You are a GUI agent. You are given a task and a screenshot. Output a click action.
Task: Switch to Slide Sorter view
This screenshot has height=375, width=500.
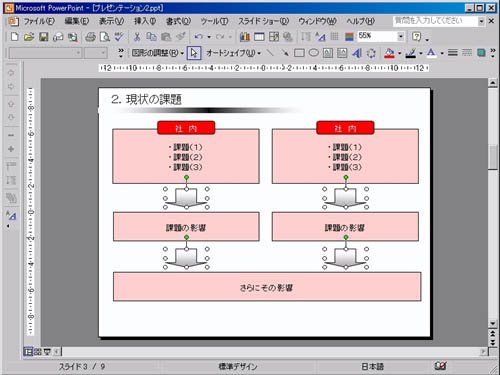click(37, 351)
